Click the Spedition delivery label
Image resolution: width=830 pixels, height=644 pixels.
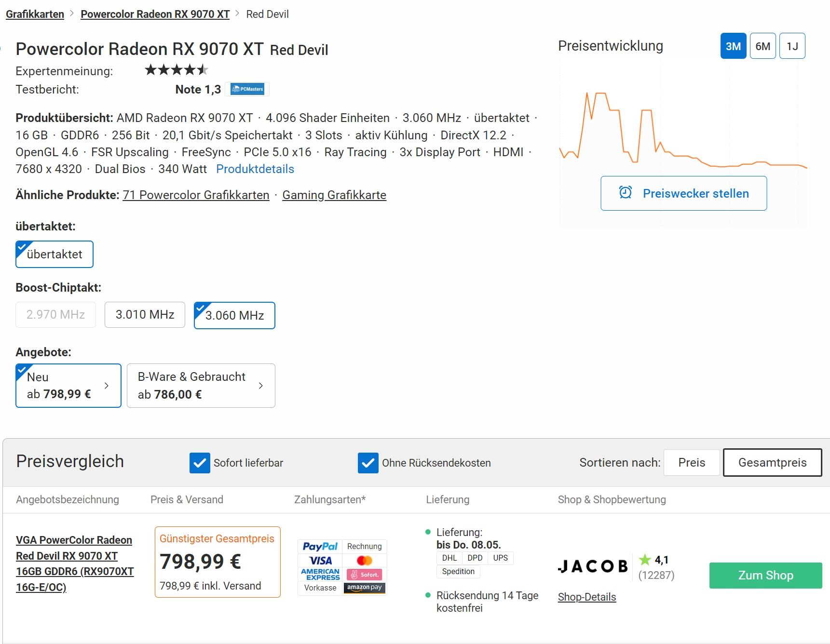(x=458, y=571)
